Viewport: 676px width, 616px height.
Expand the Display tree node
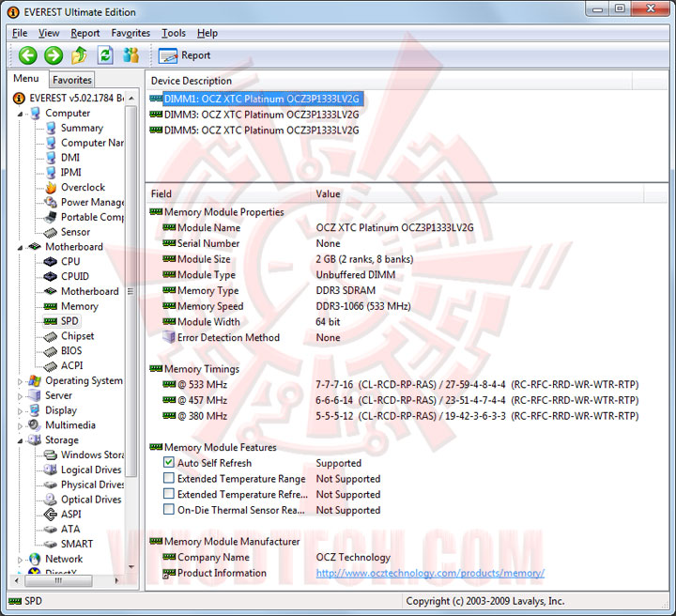point(20,410)
